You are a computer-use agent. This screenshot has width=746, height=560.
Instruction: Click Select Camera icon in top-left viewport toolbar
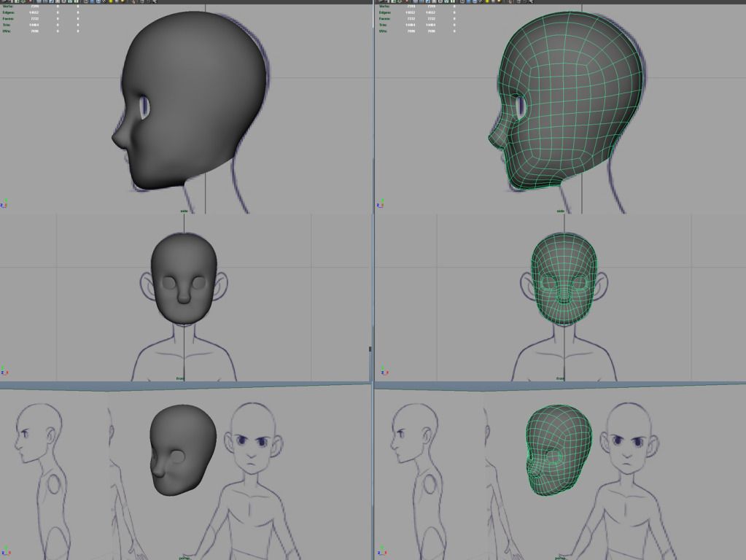pyautogui.click(x=3, y=1)
